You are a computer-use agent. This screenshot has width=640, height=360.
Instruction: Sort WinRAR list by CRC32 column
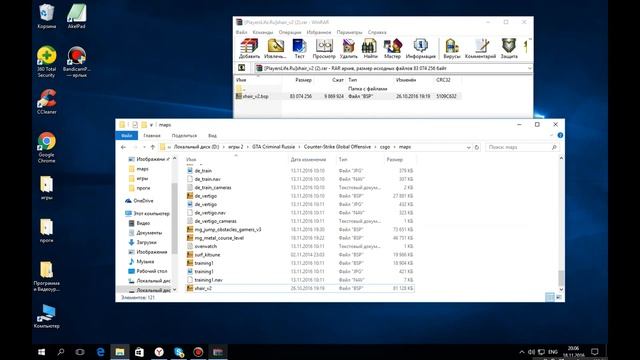pos(443,80)
